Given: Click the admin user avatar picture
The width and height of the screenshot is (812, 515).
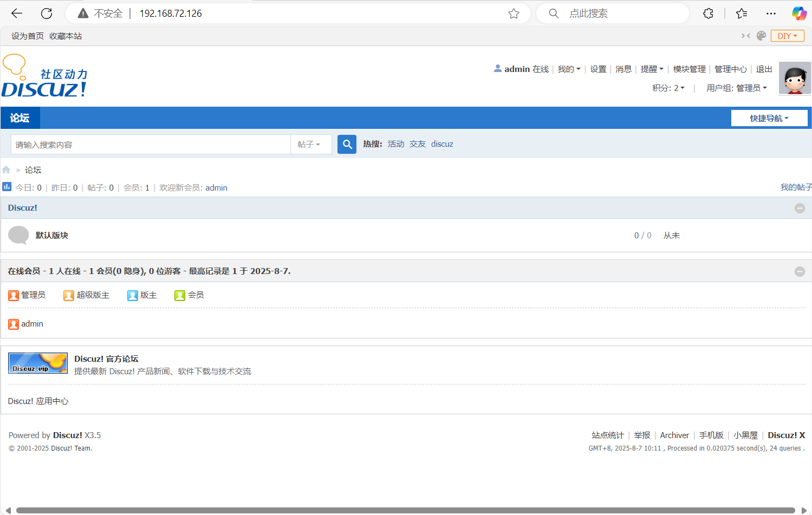Looking at the screenshot, I should coord(795,78).
